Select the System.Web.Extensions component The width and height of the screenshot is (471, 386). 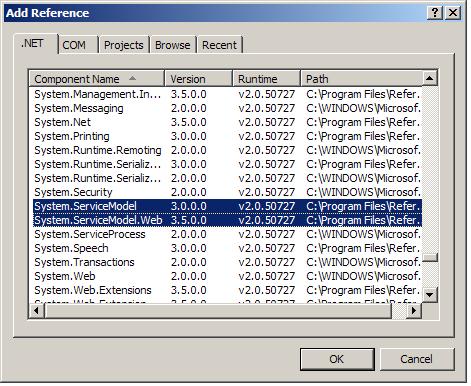227,290
